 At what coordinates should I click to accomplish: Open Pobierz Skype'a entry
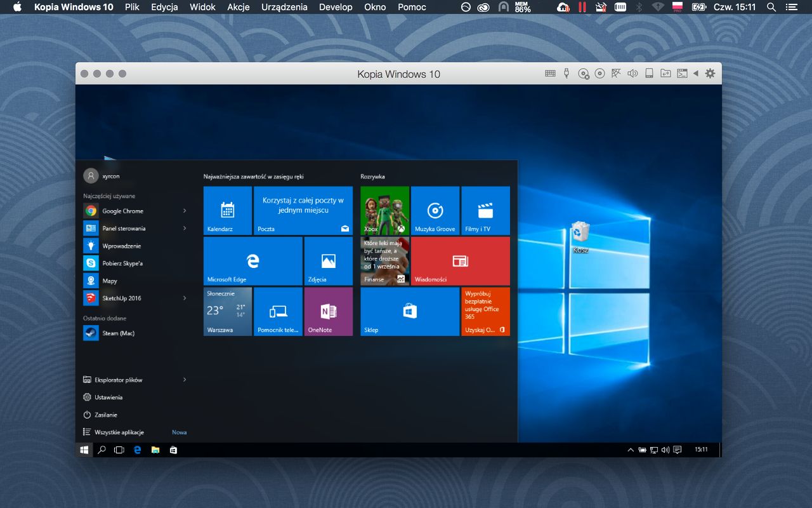coord(135,263)
